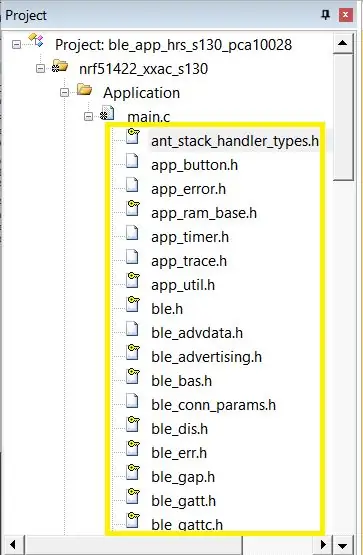Click the key file icon for ble_gap.h
363x555 pixels.
point(133,472)
